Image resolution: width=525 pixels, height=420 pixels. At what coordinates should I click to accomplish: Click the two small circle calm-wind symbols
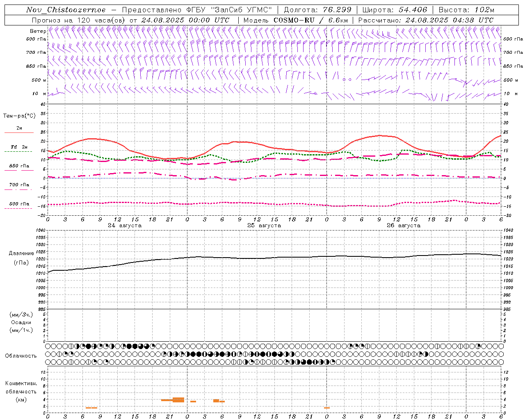(x=347, y=80)
